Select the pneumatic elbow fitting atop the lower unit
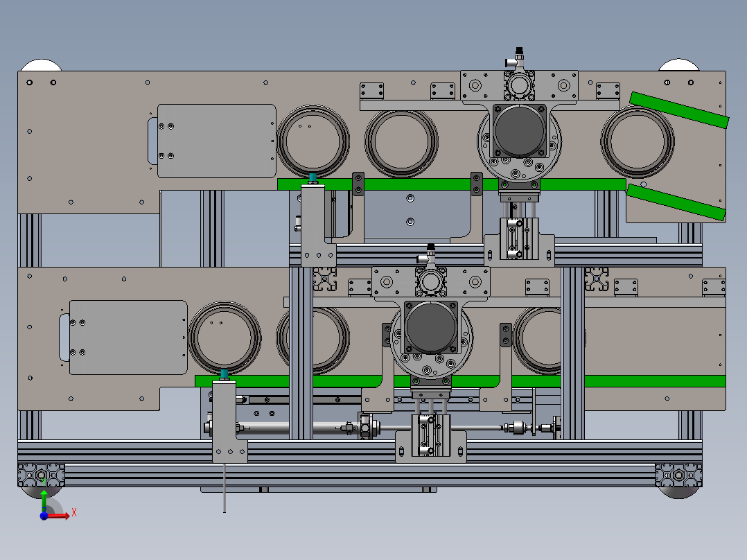Image resolution: width=747 pixels, height=560 pixels. [x=427, y=254]
